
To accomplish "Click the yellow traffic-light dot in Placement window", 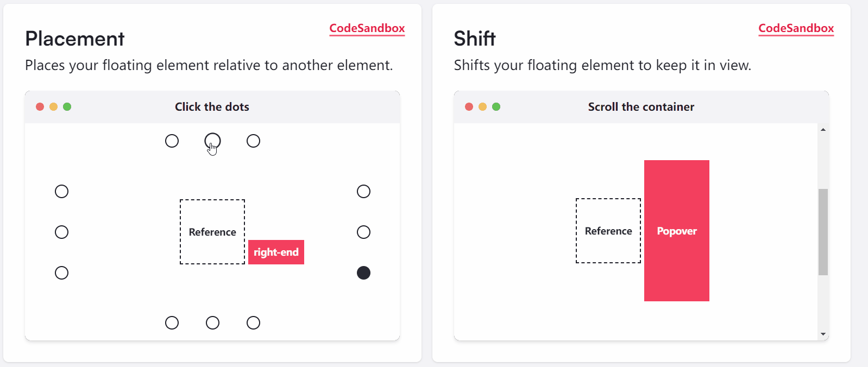I will [x=54, y=106].
